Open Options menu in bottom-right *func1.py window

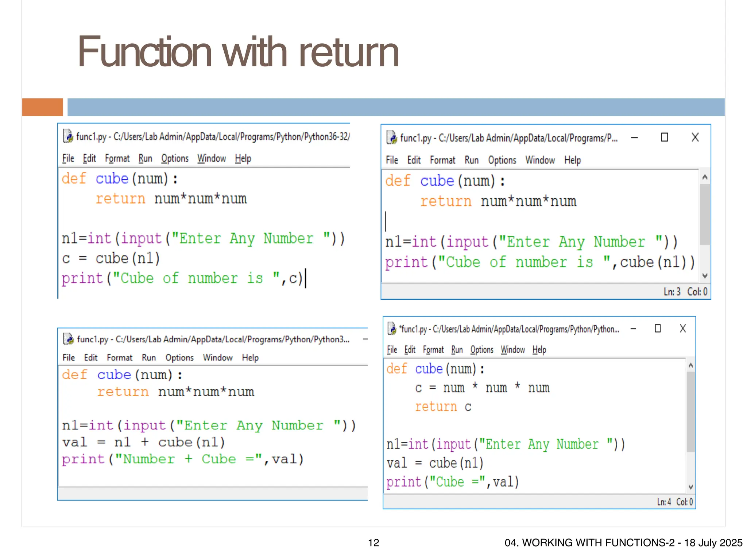482,350
